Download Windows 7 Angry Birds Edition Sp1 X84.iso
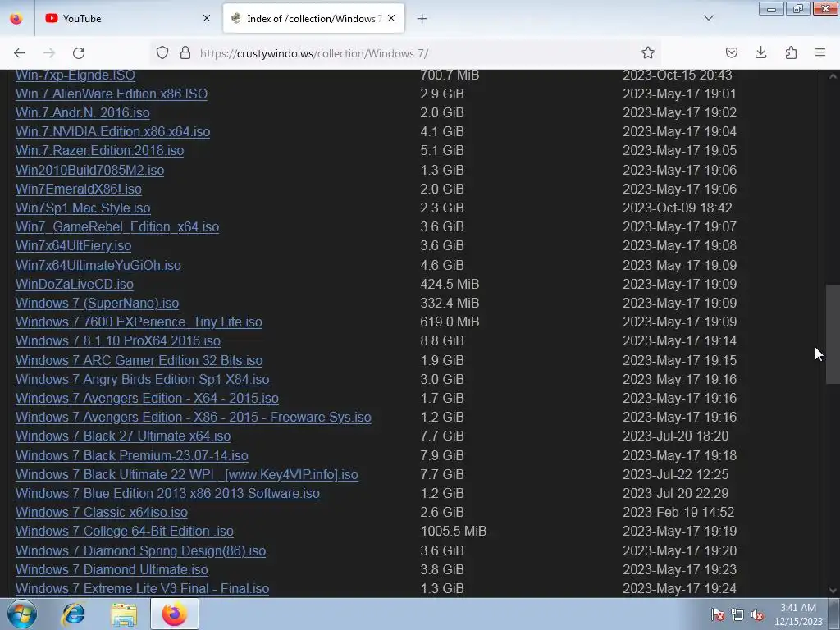The width and height of the screenshot is (840, 630). pyautogui.click(x=143, y=379)
